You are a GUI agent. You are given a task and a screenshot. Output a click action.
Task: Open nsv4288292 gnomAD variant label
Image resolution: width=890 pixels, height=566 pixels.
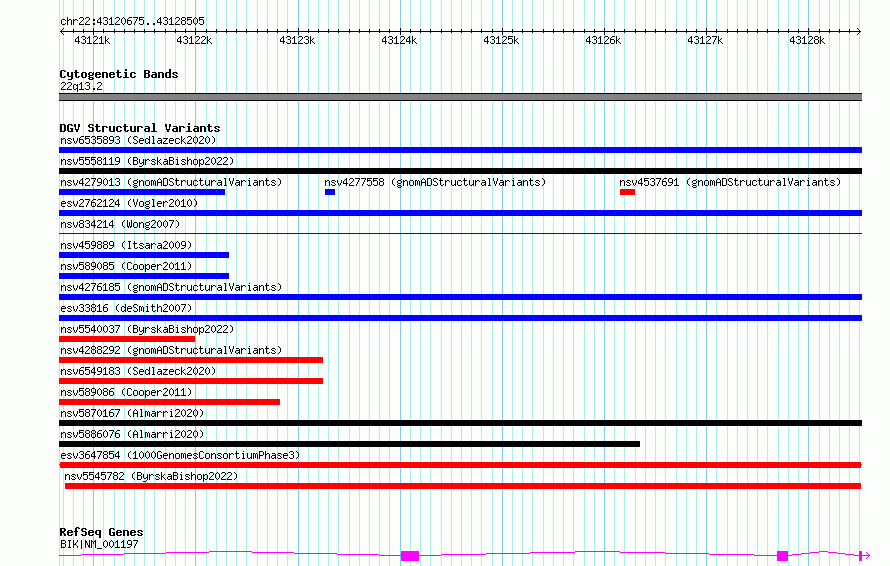click(x=171, y=350)
